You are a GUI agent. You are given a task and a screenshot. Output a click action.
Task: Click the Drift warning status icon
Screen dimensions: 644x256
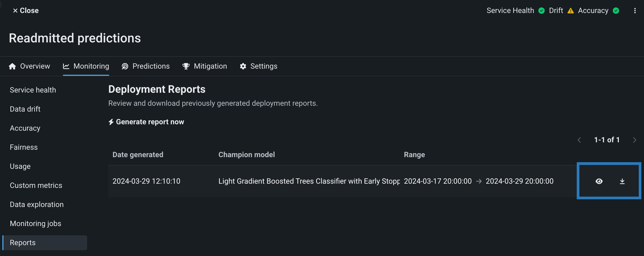571,11
